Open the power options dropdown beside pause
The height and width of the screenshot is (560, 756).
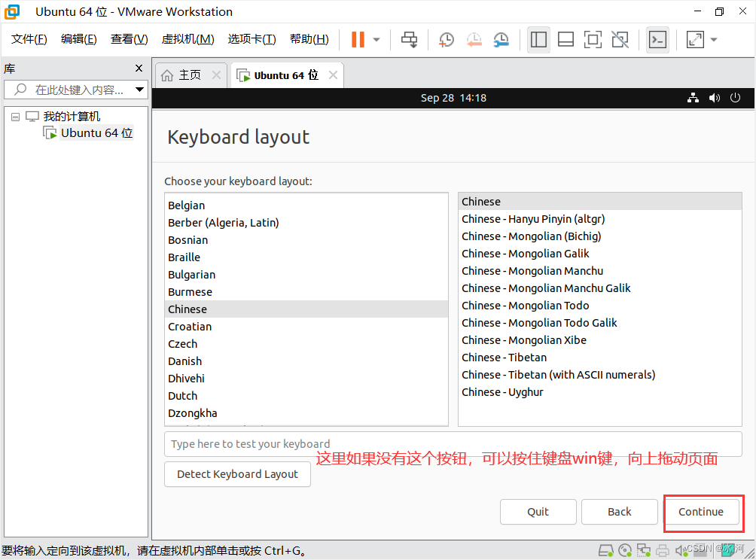tap(376, 40)
